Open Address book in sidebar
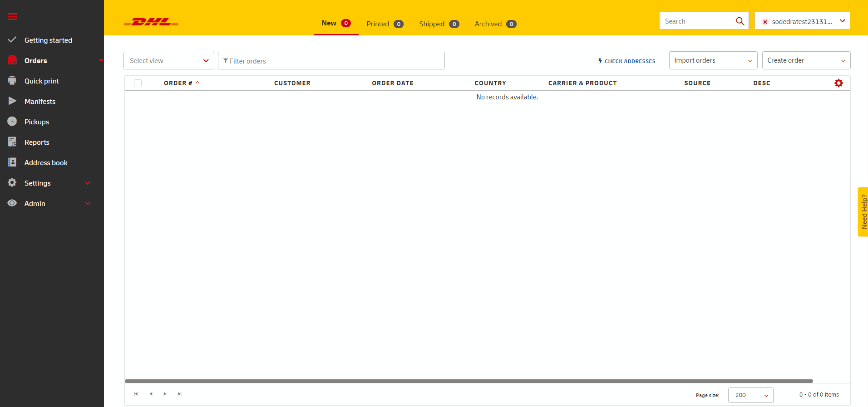Viewport: 868px width, 407px height. [x=46, y=162]
